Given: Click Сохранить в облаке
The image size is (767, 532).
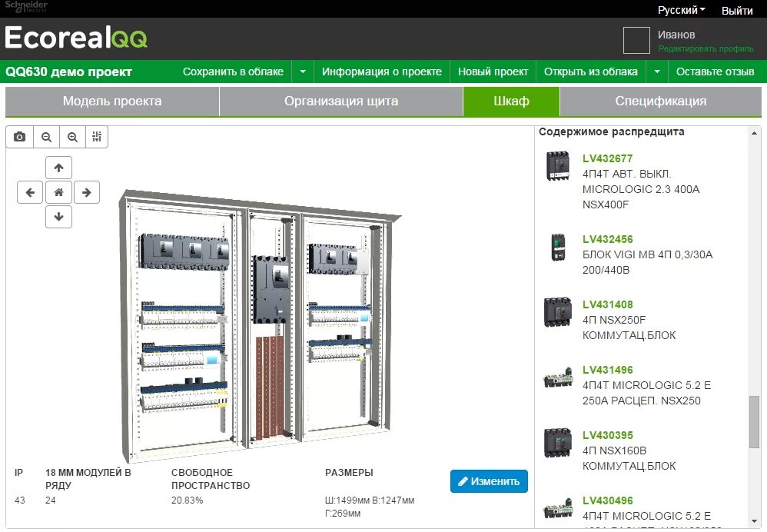Looking at the screenshot, I should coord(234,72).
